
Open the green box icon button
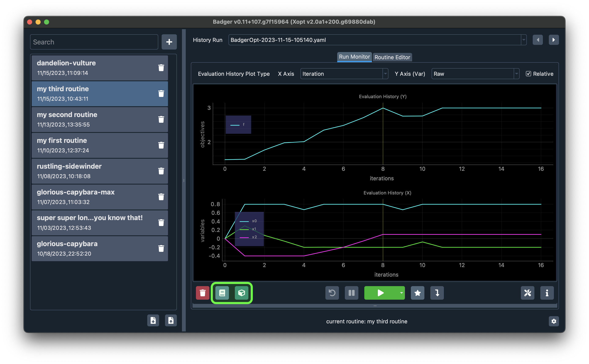tap(241, 293)
